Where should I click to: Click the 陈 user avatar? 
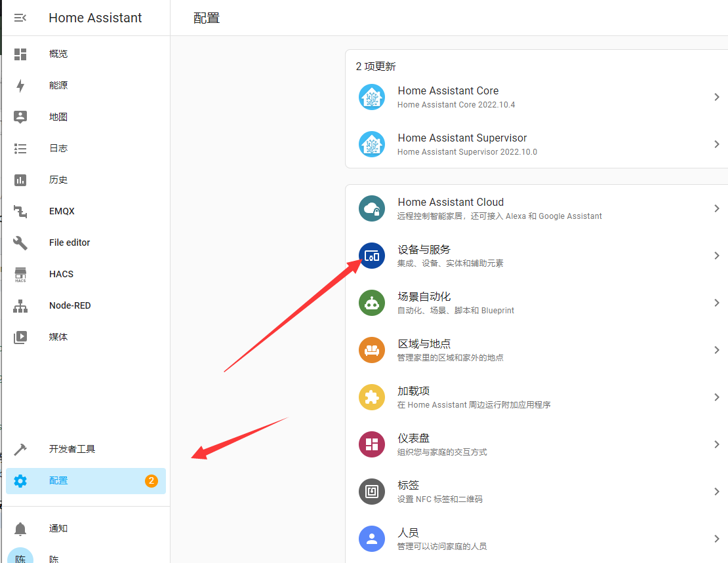[x=20, y=556]
